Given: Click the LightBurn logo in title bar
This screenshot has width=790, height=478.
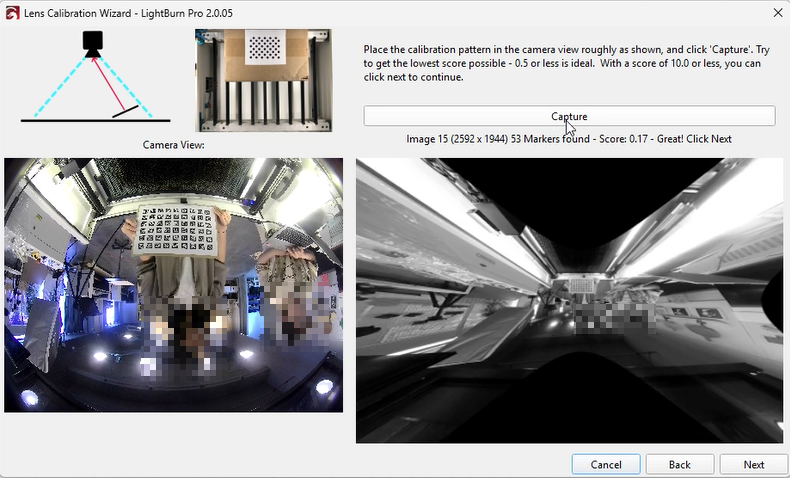Looking at the screenshot, I should [11, 12].
